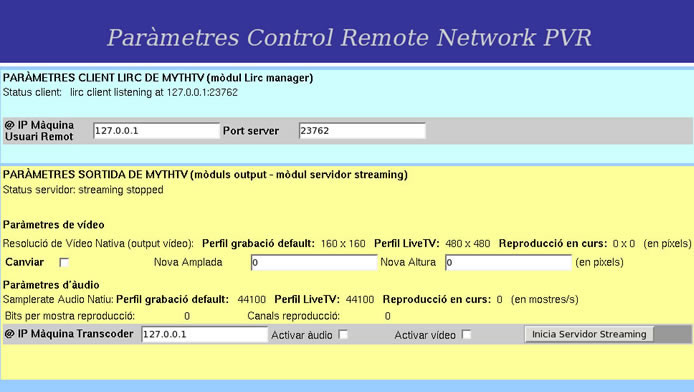Click the 'Port server' label
This screenshot has height=392, width=694.
(x=251, y=131)
